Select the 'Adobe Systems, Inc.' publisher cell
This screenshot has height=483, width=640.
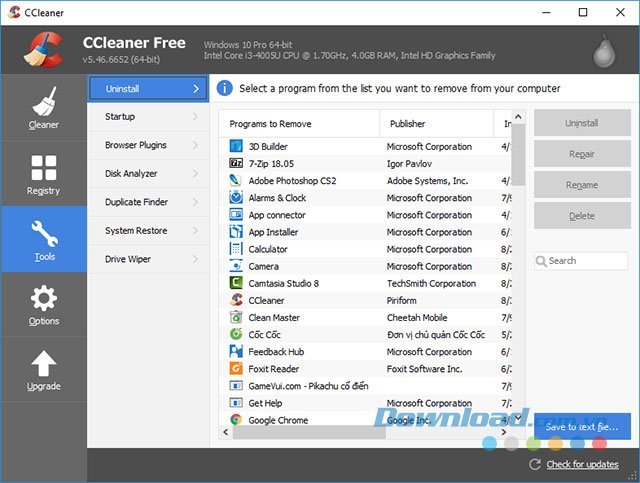pos(427,181)
